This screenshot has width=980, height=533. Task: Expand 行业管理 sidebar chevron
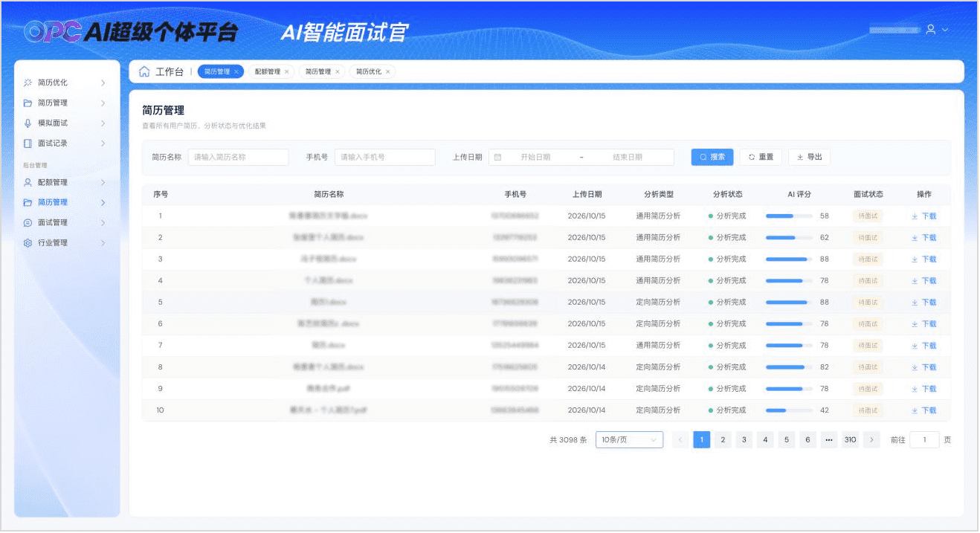point(103,242)
